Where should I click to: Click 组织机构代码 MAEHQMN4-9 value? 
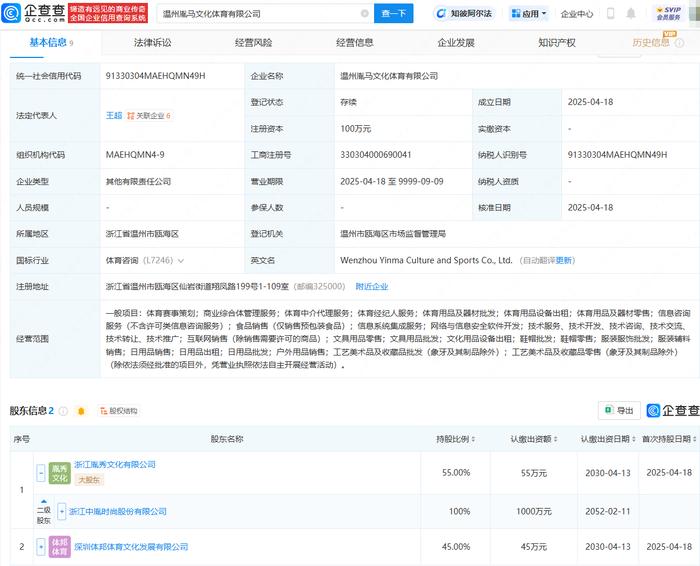[x=135, y=155]
